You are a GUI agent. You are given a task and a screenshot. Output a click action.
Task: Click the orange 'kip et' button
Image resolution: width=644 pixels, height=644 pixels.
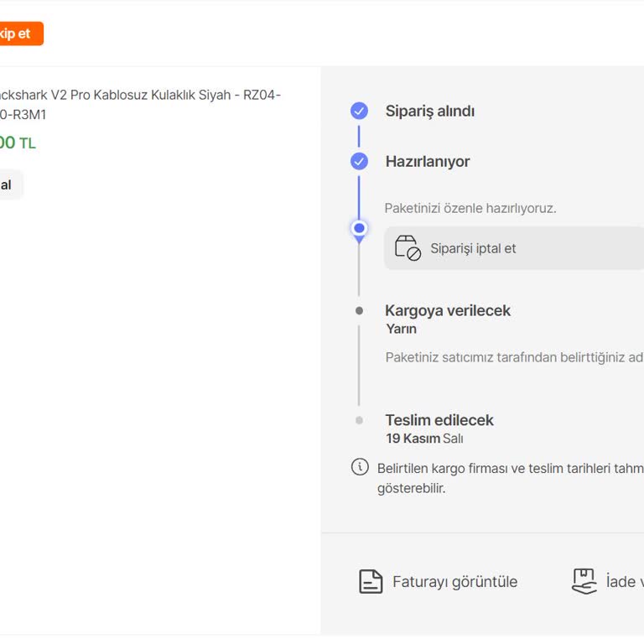click(20, 34)
